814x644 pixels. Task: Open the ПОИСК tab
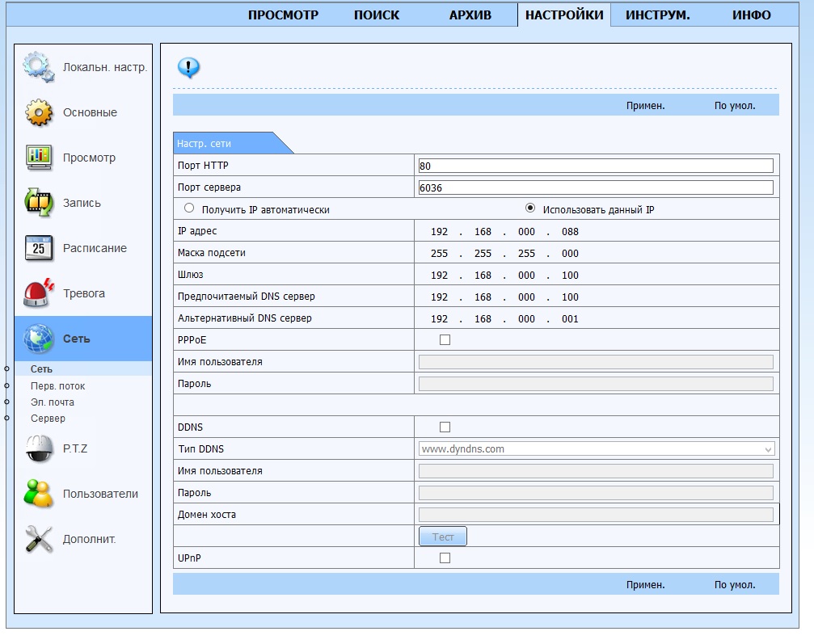377,15
